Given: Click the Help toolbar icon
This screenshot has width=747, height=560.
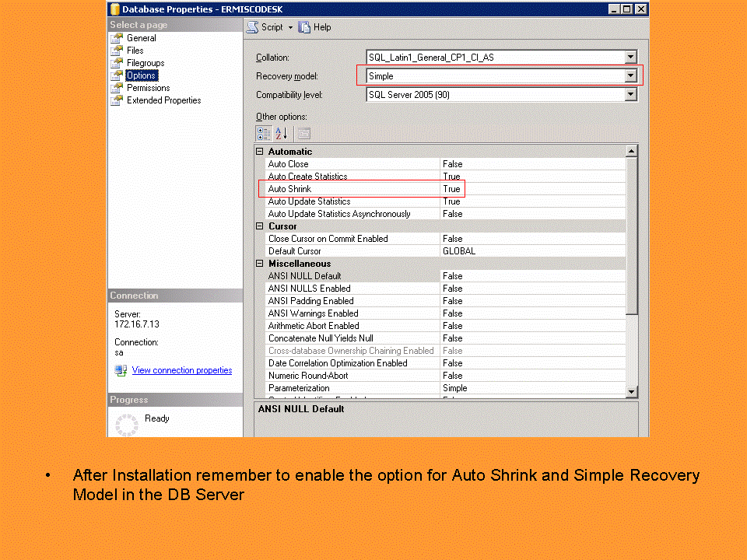Looking at the screenshot, I should click(303, 26).
